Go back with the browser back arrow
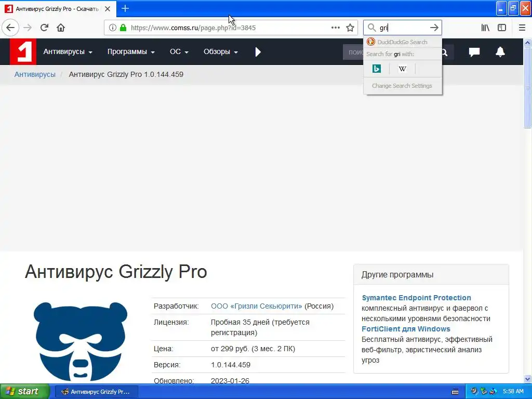The width and height of the screenshot is (532, 399). [10, 28]
